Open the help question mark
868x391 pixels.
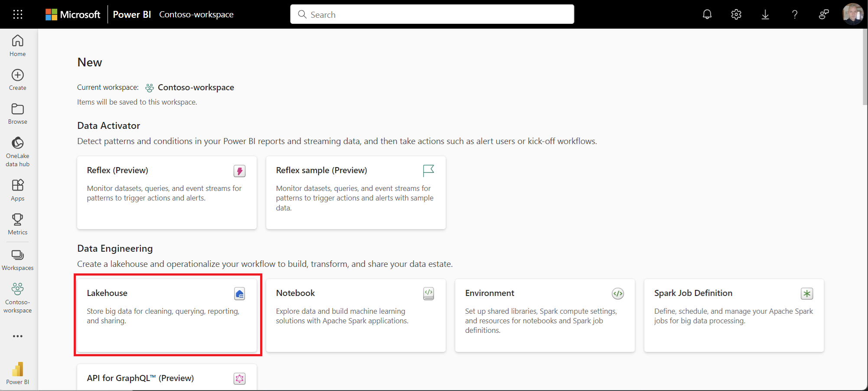click(795, 14)
